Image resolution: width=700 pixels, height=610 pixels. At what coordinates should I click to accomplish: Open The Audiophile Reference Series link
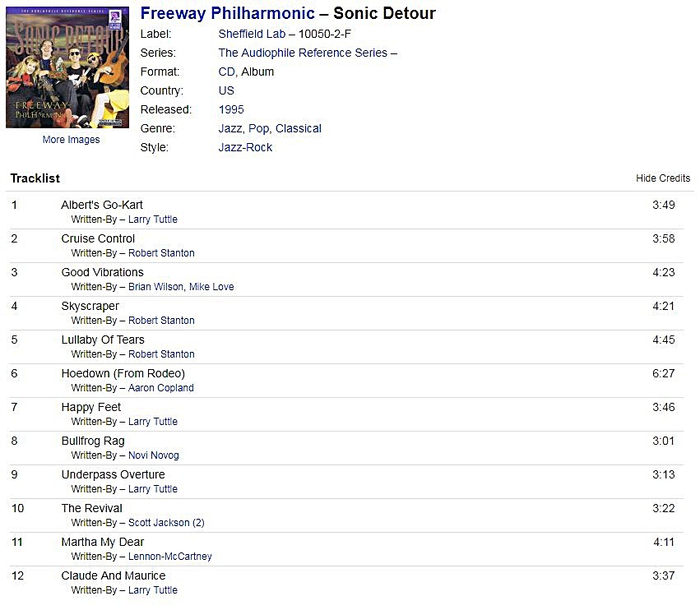pyautogui.click(x=303, y=53)
